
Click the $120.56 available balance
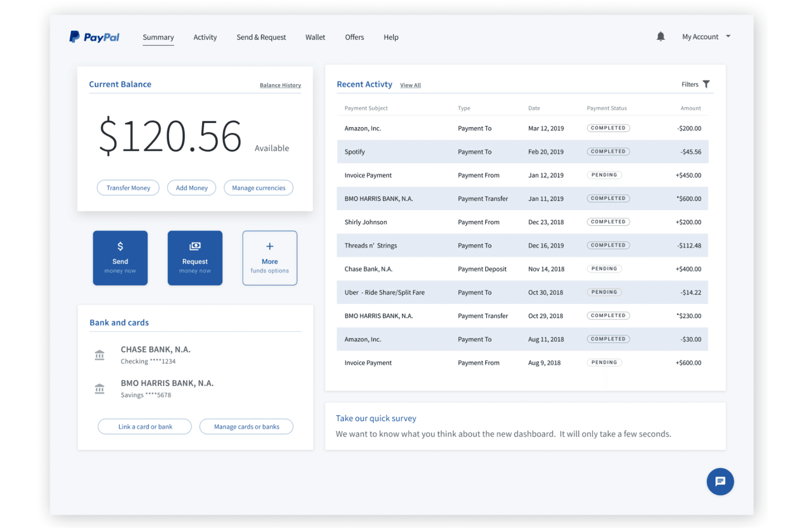click(170, 136)
